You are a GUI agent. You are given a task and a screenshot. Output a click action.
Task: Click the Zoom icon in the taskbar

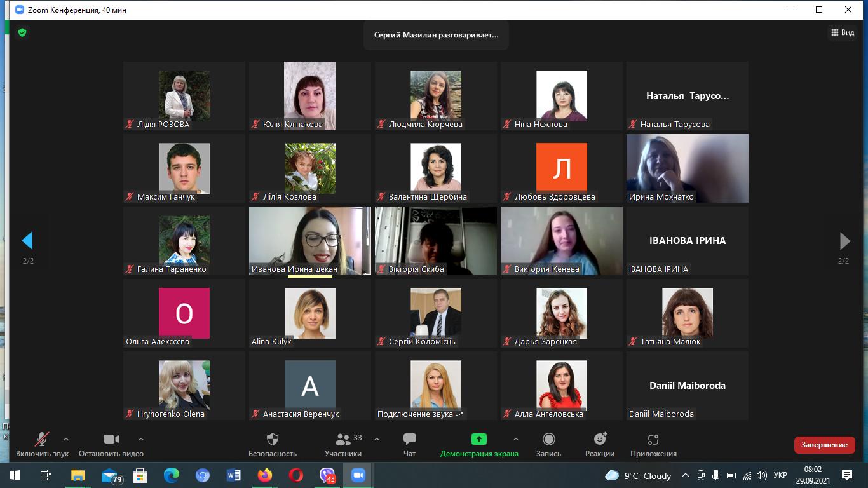[358, 475]
